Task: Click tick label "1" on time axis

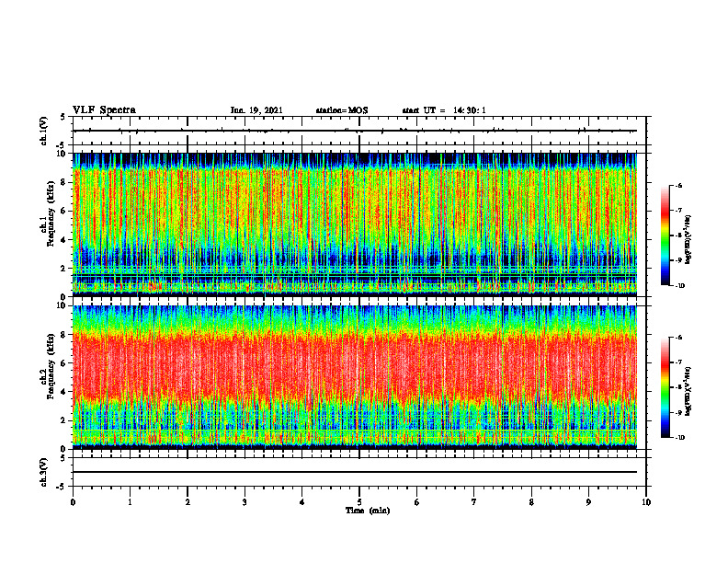Action: click(130, 502)
